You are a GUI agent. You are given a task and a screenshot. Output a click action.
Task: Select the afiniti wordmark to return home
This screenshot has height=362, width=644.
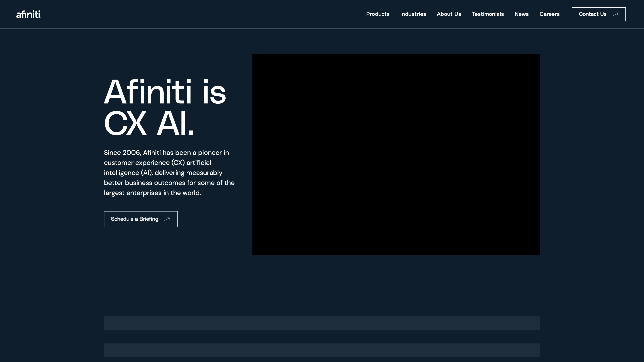pos(28,14)
